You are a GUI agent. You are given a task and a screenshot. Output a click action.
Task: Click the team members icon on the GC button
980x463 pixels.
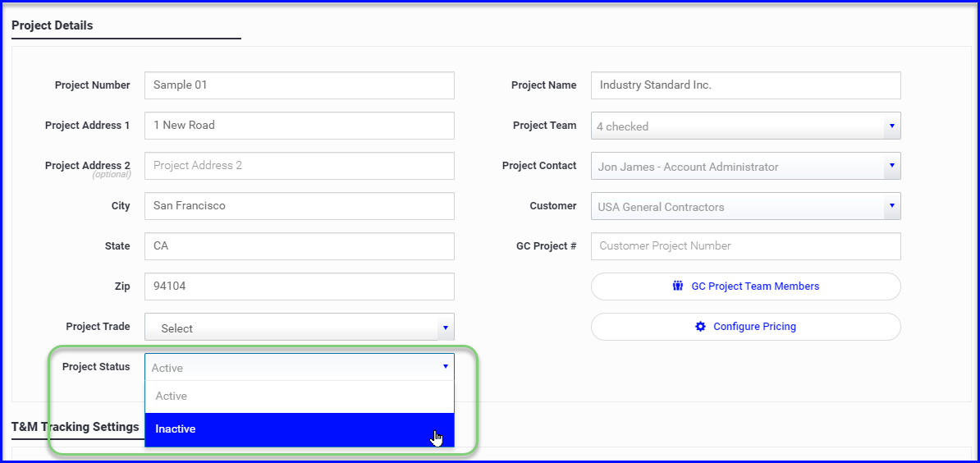[x=677, y=287]
